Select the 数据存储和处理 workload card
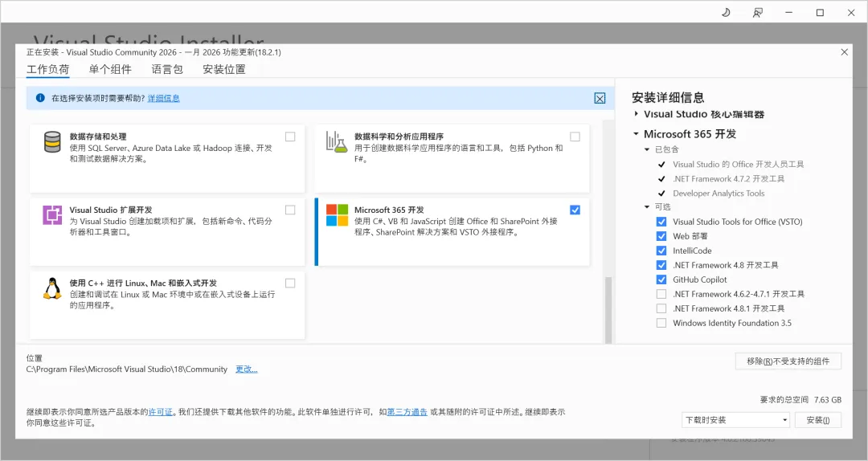The width and height of the screenshot is (868, 461). tap(167, 158)
